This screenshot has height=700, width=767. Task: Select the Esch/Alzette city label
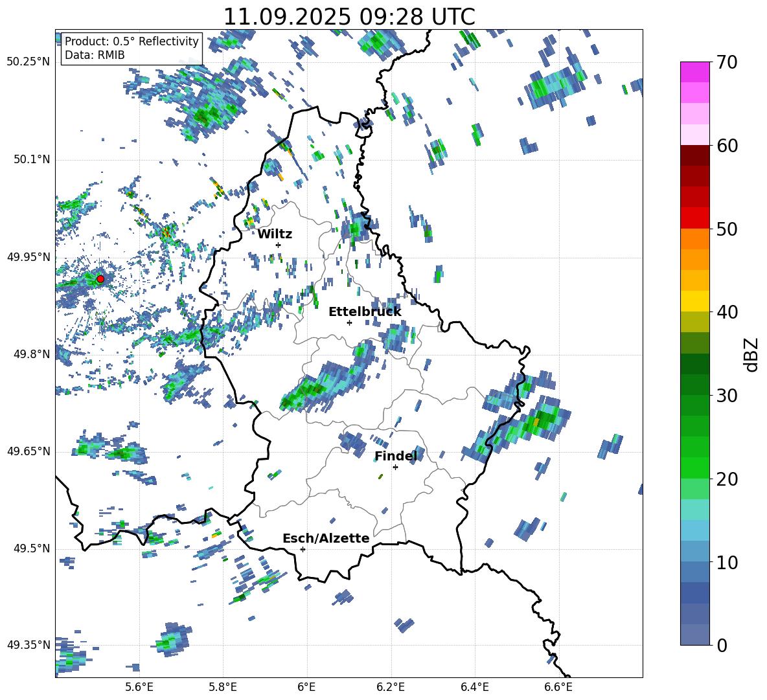(325, 538)
